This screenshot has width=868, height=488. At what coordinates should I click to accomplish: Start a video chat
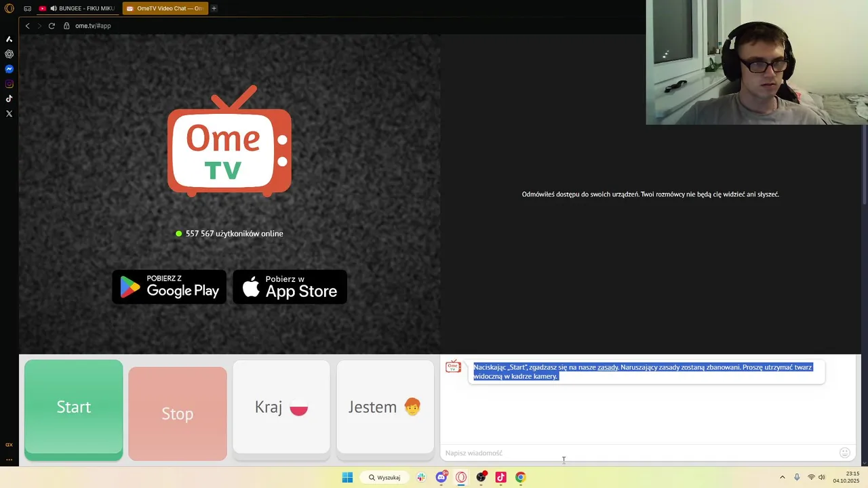coord(73,409)
